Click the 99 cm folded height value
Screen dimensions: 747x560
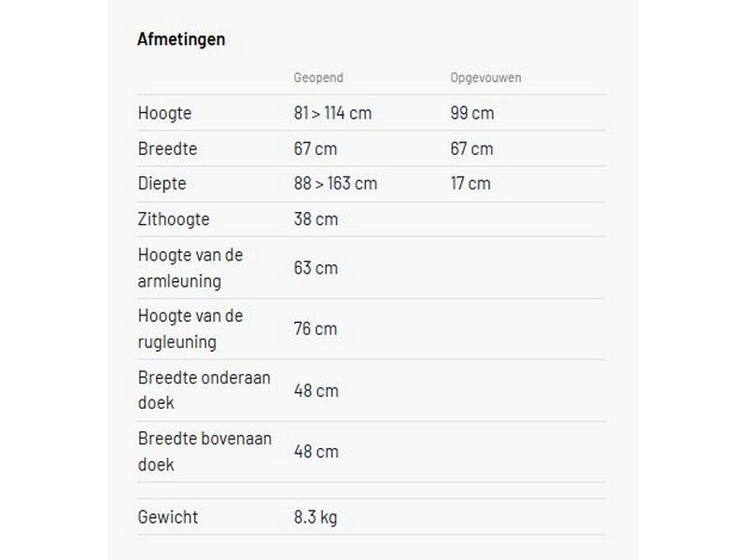[x=472, y=113]
